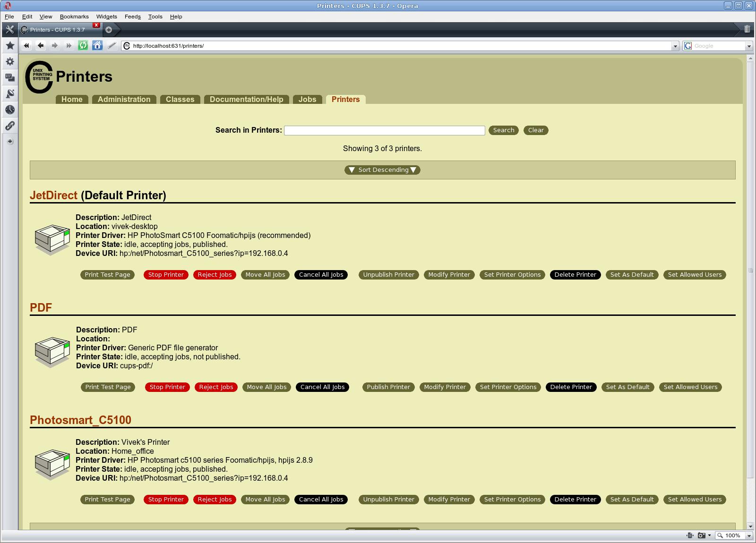Click the JetDirect printer icon image

click(x=52, y=239)
